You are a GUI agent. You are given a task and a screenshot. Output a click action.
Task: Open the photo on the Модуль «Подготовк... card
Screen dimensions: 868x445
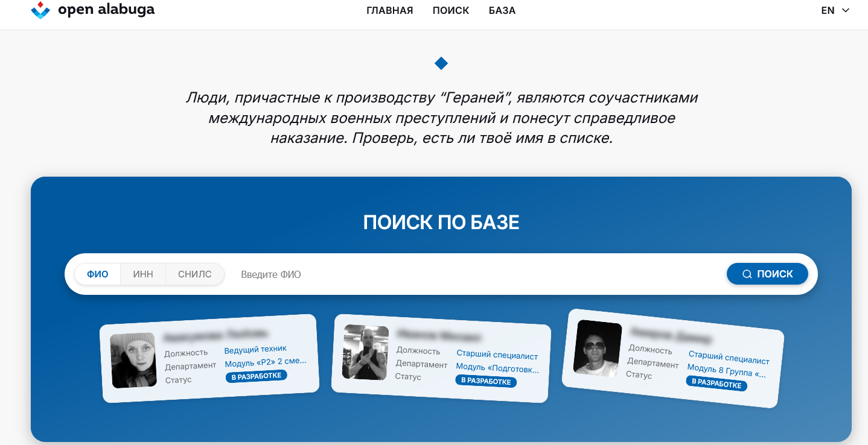pyautogui.click(x=365, y=352)
